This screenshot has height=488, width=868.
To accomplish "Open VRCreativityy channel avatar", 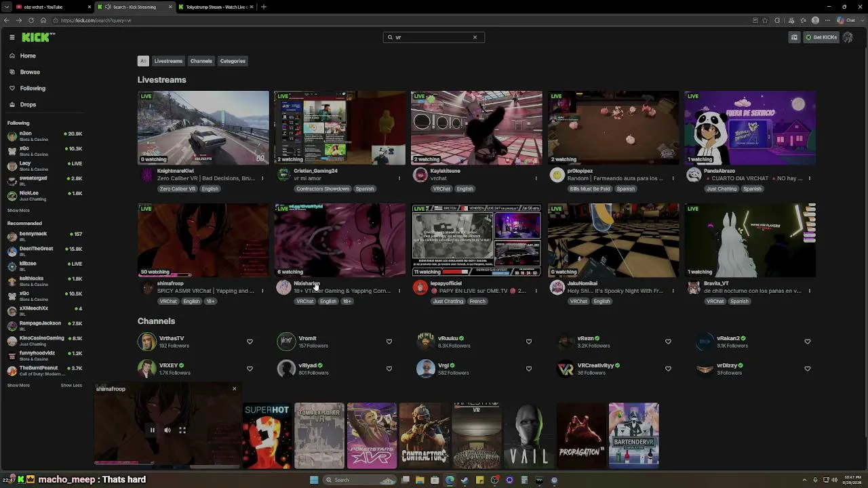I will pos(565,369).
